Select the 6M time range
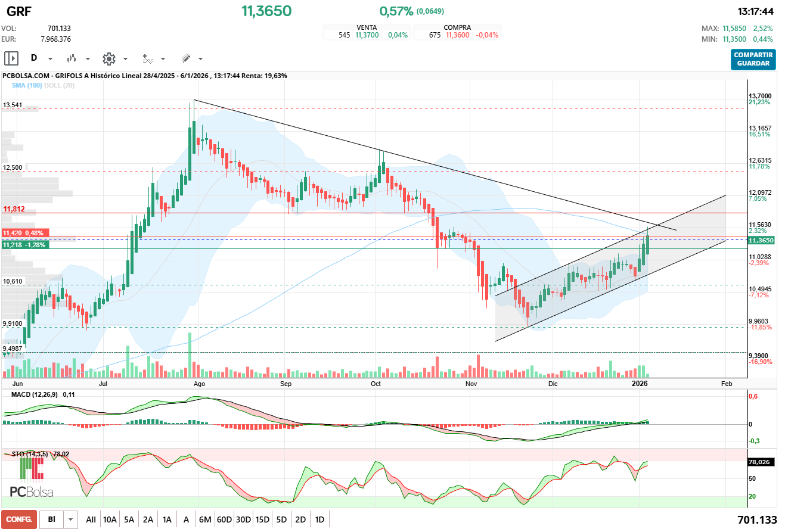785x532 pixels. coord(205,519)
